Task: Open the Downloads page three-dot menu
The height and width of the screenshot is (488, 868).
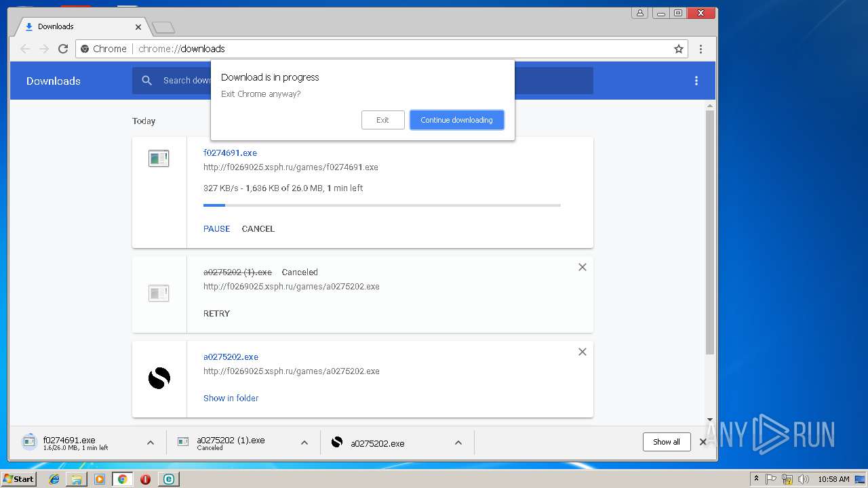Action: [696, 81]
